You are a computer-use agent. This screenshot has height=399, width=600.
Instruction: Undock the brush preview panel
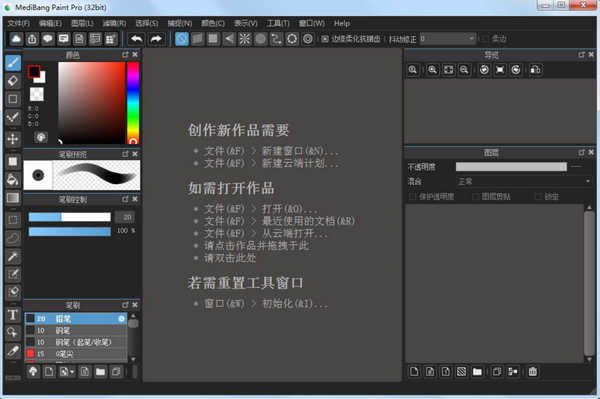click(125, 154)
